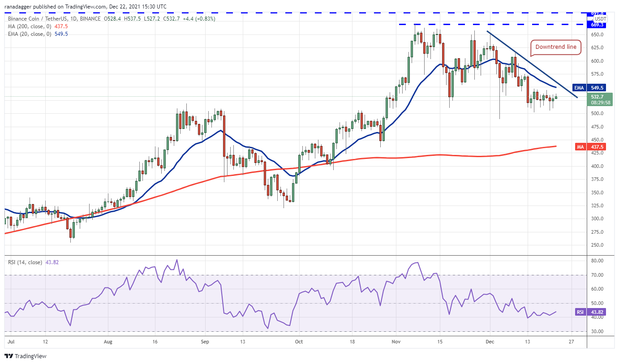Select the Downtrend line callout box
This screenshot has height=364, width=619.
coord(556,47)
